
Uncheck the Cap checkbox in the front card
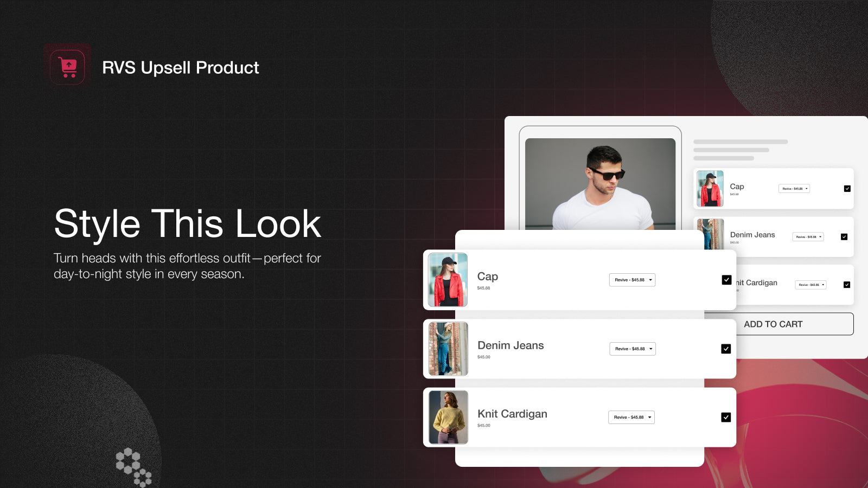pyautogui.click(x=726, y=280)
